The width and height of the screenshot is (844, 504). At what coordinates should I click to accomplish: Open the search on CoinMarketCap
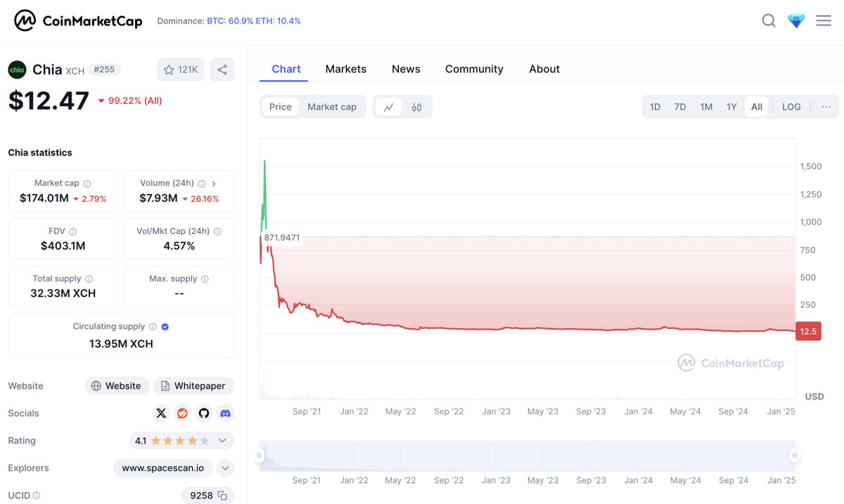(x=769, y=20)
